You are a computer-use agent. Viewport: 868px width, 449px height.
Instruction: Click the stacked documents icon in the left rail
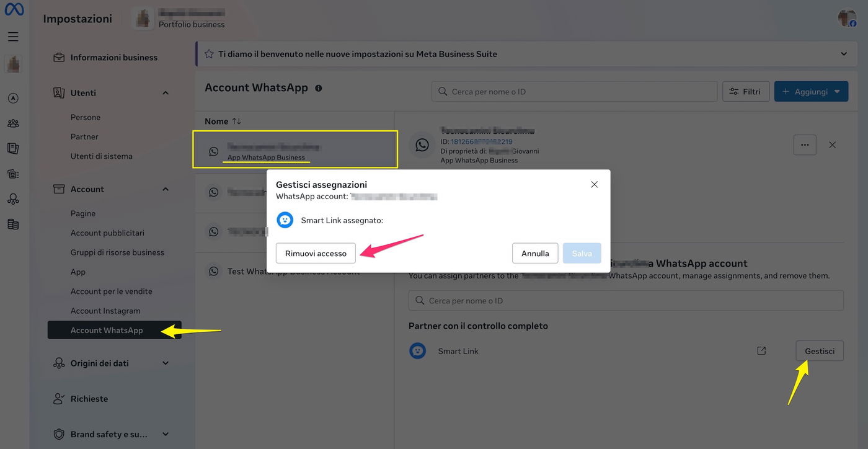(13, 148)
